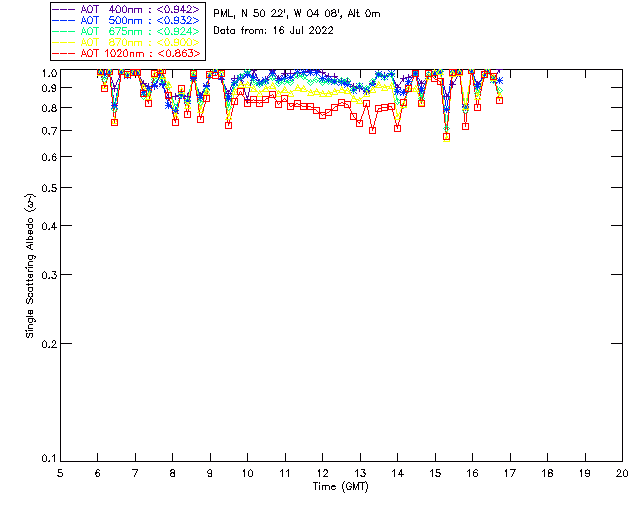Click the AOT 870nm legend entry
The height and width of the screenshot is (512, 640).
pos(126,42)
